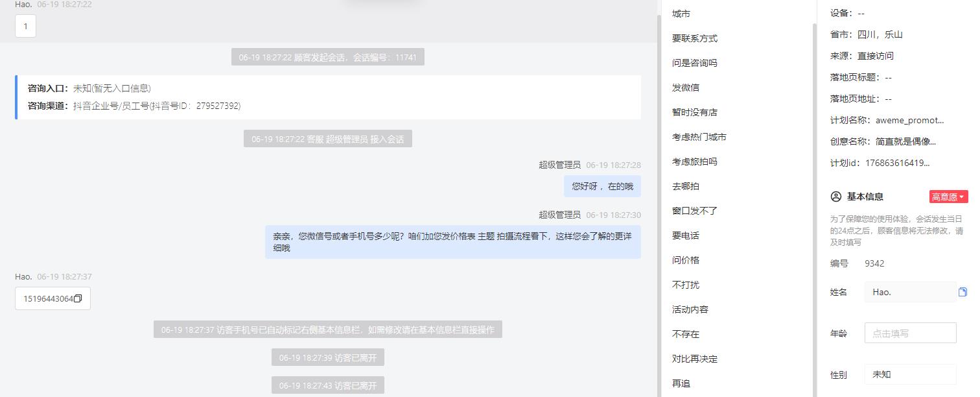Select quick reply 问是咨询吗

(x=695, y=63)
